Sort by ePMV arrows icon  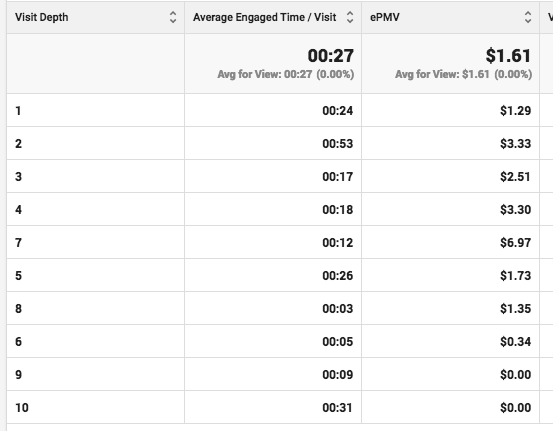(528, 17)
